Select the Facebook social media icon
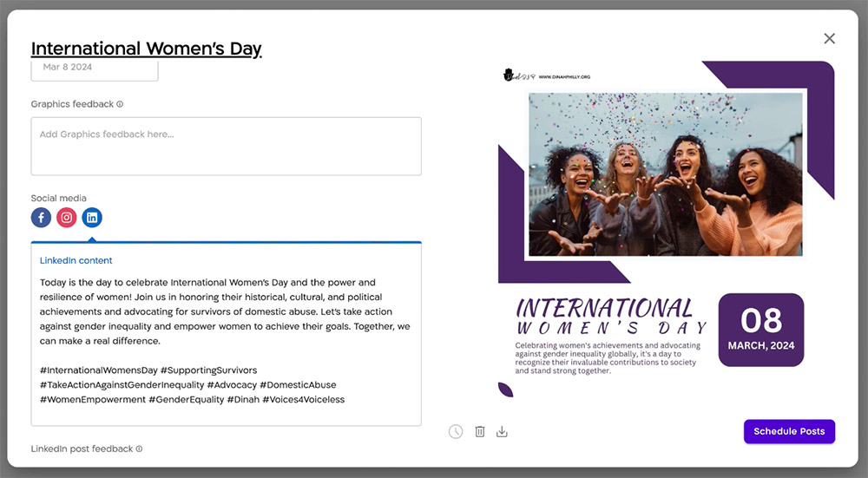The image size is (868, 478). coord(41,218)
